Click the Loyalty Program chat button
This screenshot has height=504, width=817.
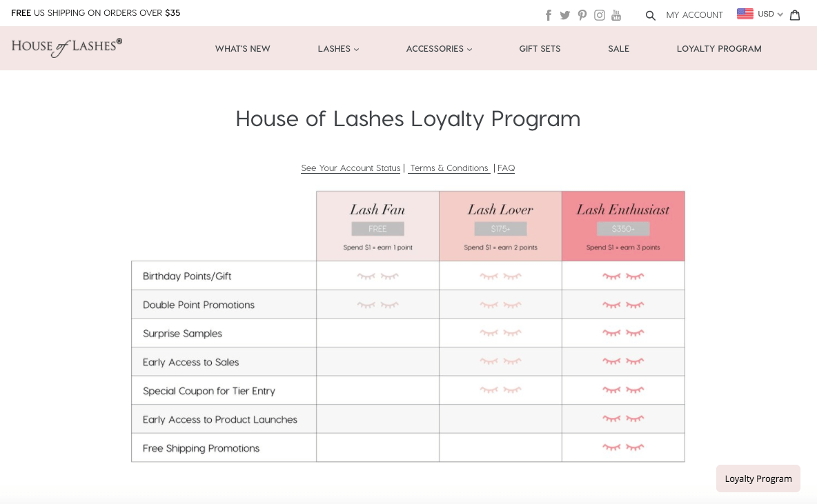tap(758, 478)
